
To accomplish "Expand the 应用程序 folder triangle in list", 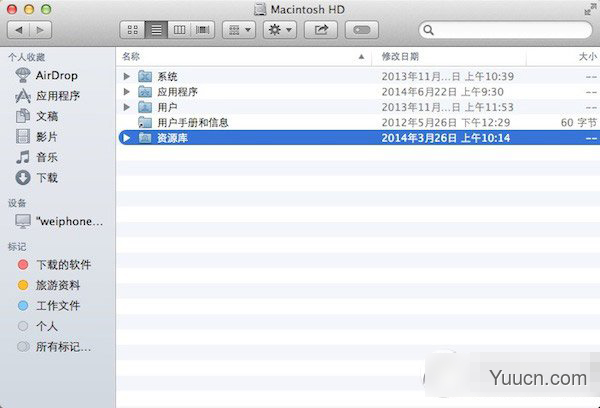I will tap(127, 92).
